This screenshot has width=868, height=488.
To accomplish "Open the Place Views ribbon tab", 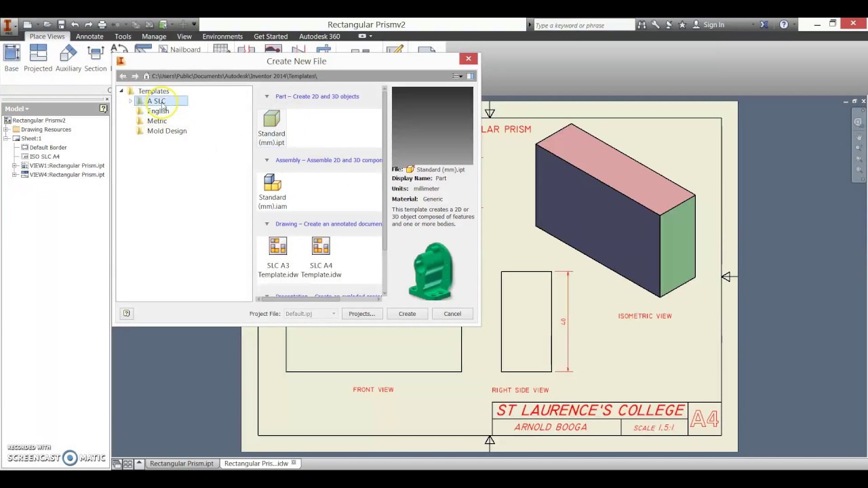I will click(x=47, y=37).
